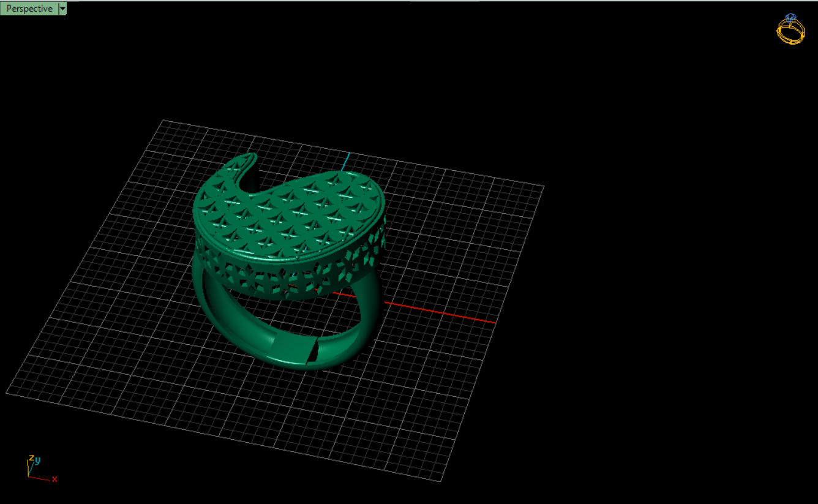Open the Perspective viewport dropdown arrow
This screenshot has width=818, height=504.
pos(62,9)
